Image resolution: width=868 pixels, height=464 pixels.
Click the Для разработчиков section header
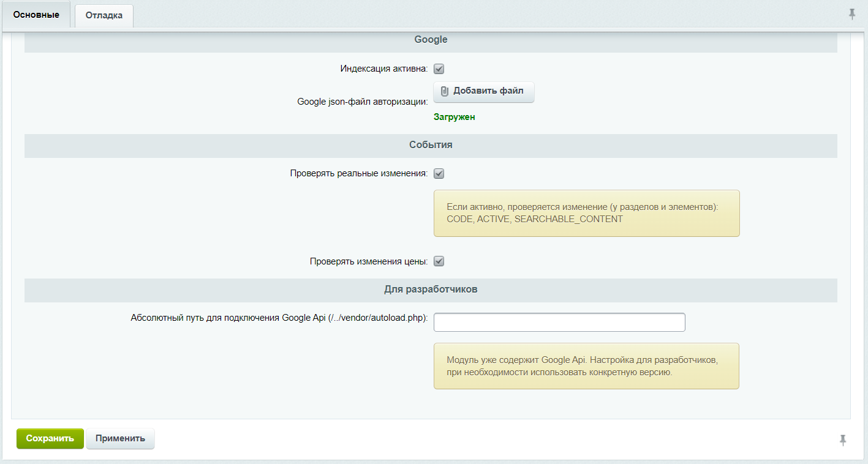431,290
